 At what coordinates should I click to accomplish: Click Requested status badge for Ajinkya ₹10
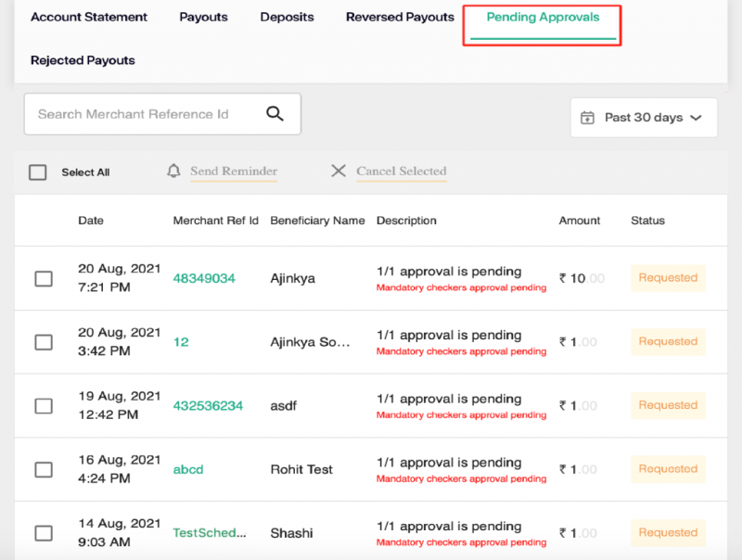coord(668,277)
